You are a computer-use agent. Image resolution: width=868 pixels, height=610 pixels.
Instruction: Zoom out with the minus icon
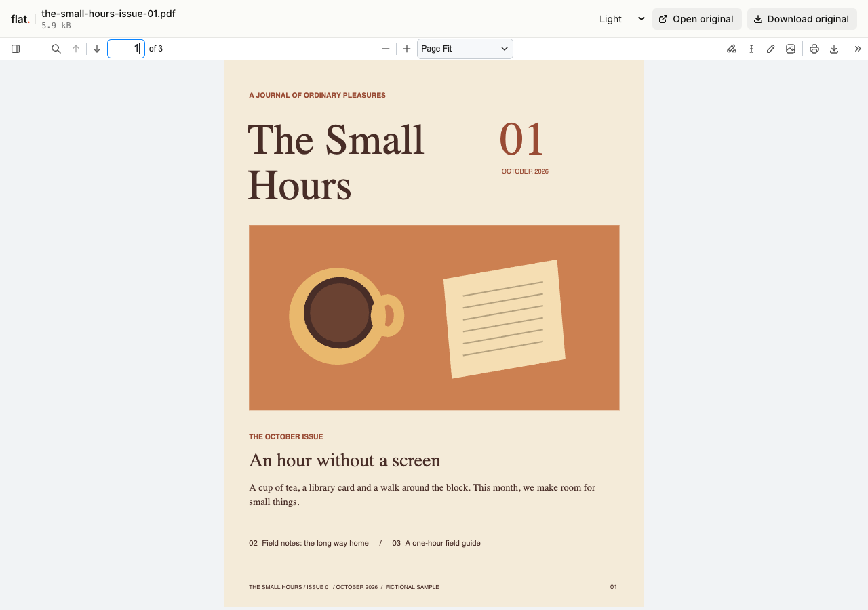(386, 49)
